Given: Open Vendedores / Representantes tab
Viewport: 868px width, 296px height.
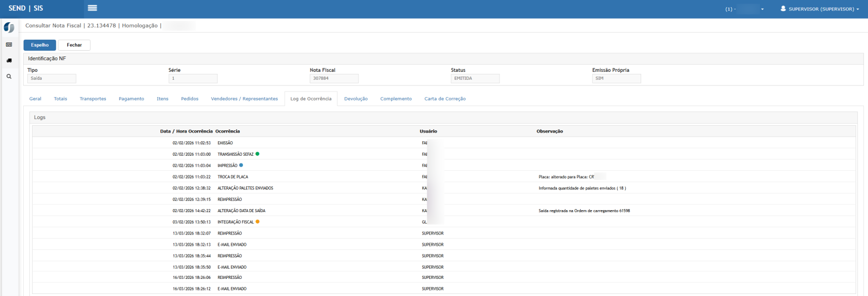Looking at the screenshot, I should coord(244,99).
